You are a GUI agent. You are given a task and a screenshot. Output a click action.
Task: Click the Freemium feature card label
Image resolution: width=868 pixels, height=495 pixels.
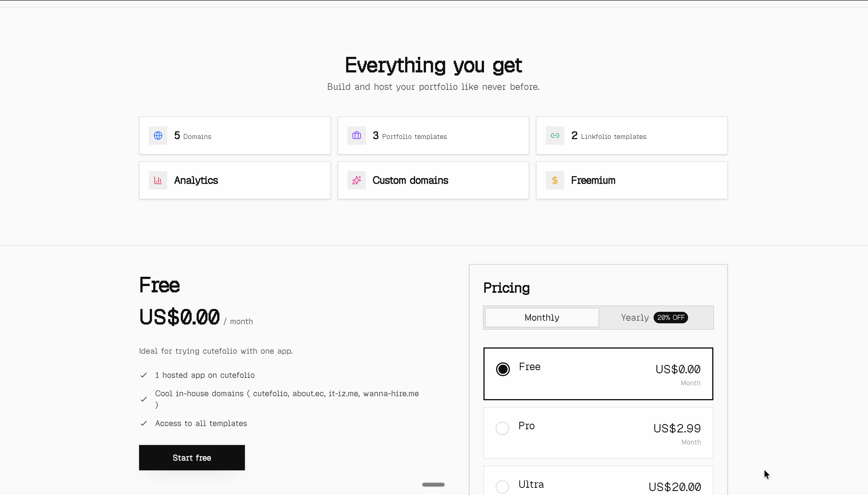[593, 180]
